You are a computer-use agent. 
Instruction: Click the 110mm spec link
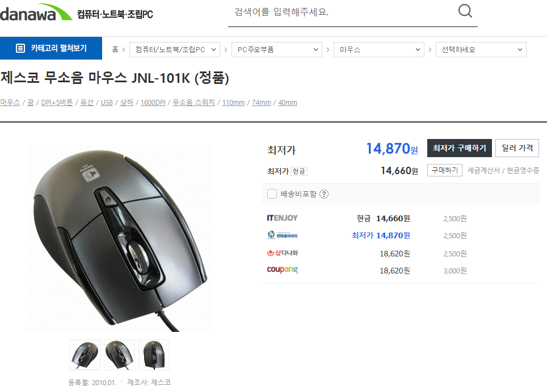coord(233,103)
